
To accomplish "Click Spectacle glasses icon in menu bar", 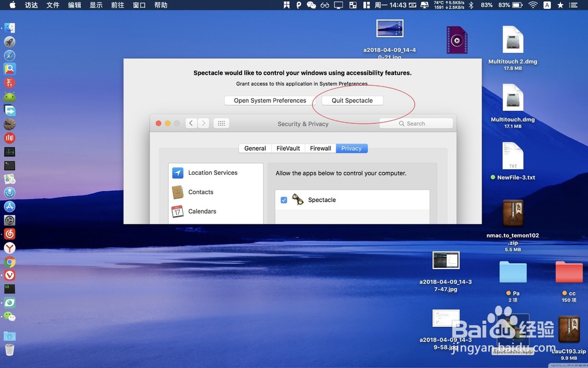I will pyautogui.click(x=325, y=5).
